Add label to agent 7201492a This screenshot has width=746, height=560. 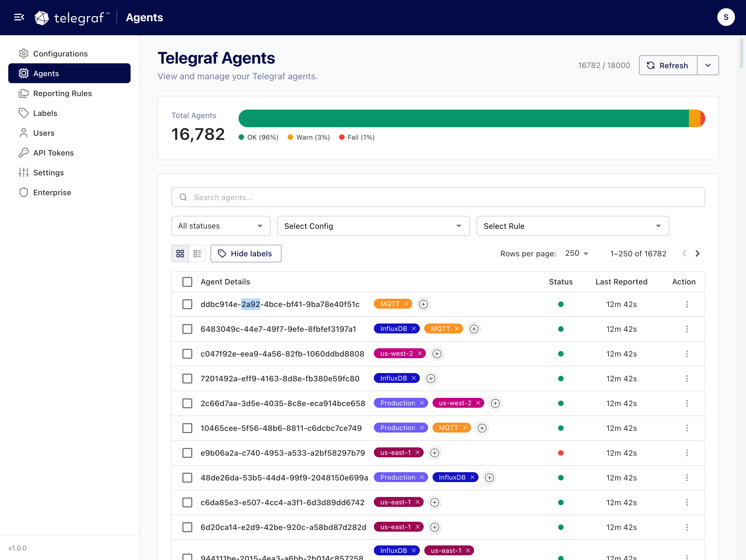tap(431, 378)
